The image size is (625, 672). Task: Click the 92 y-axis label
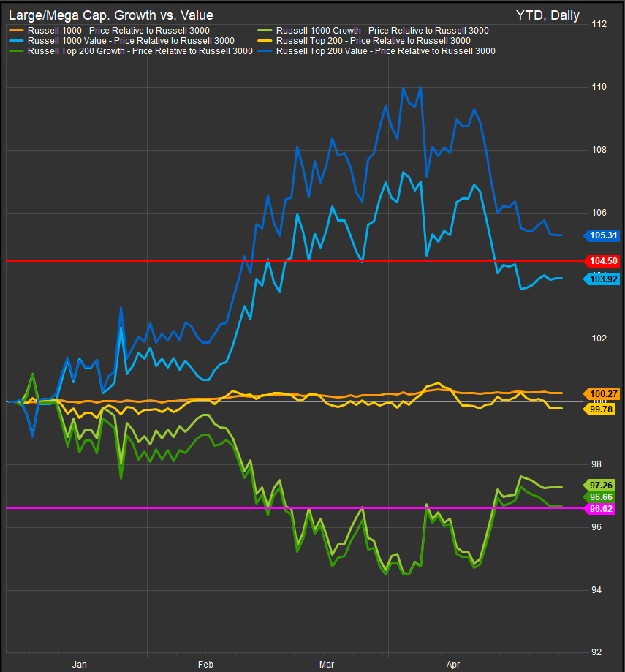click(x=596, y=653)
